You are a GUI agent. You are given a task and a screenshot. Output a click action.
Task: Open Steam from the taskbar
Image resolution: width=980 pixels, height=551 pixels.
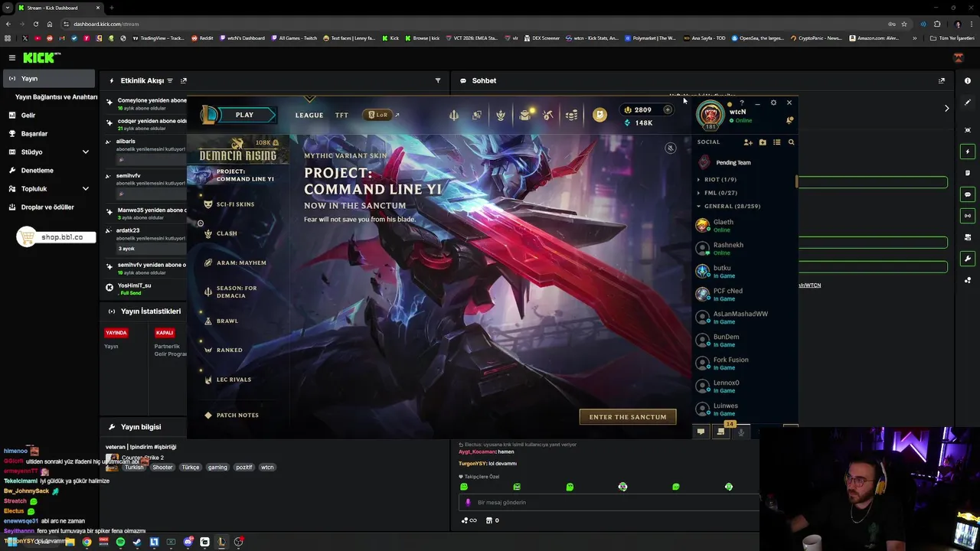(137, 542)
